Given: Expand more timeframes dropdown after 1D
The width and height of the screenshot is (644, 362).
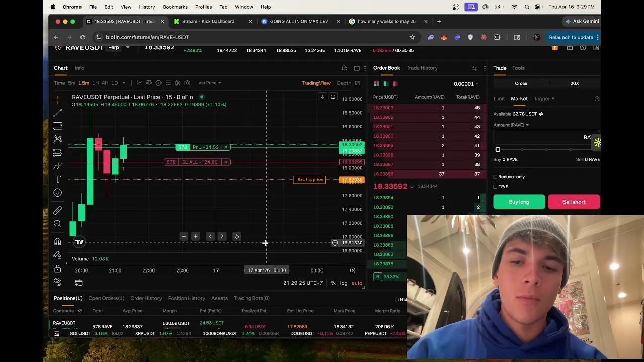Looking at the screenshot, I should [x=124, y=83].
